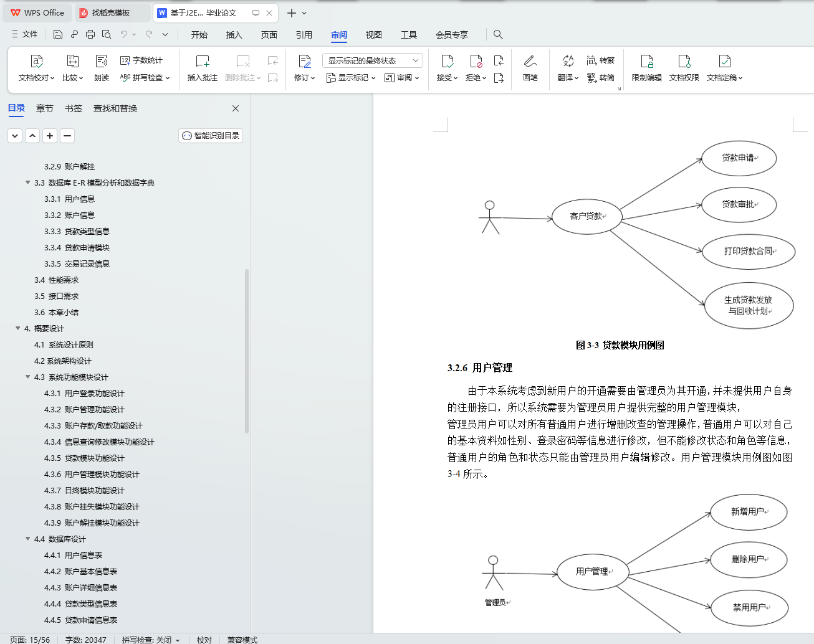
Task: Open the 显示标记的最终状态 combo box
Action: pos(373,60)
